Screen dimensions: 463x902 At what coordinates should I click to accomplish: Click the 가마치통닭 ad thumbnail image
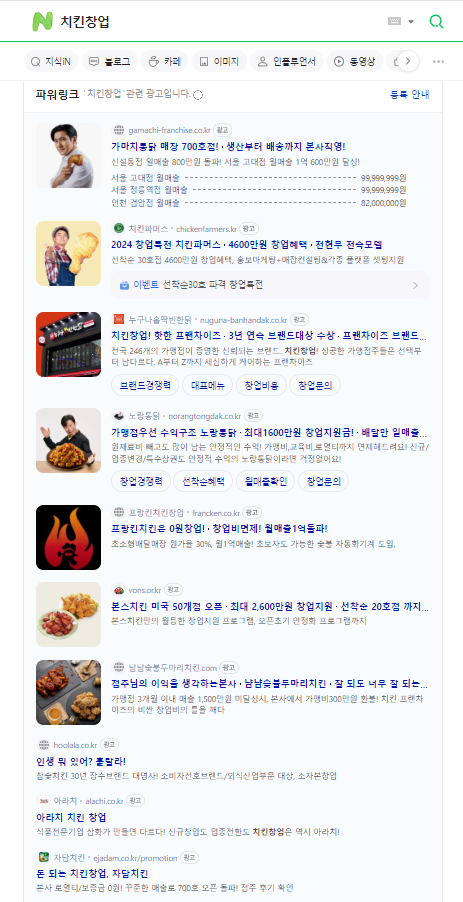pos(68,155)
